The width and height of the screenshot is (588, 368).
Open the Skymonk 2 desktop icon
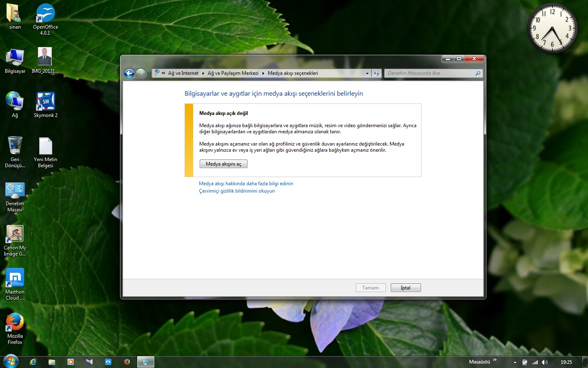click(45, 101)
